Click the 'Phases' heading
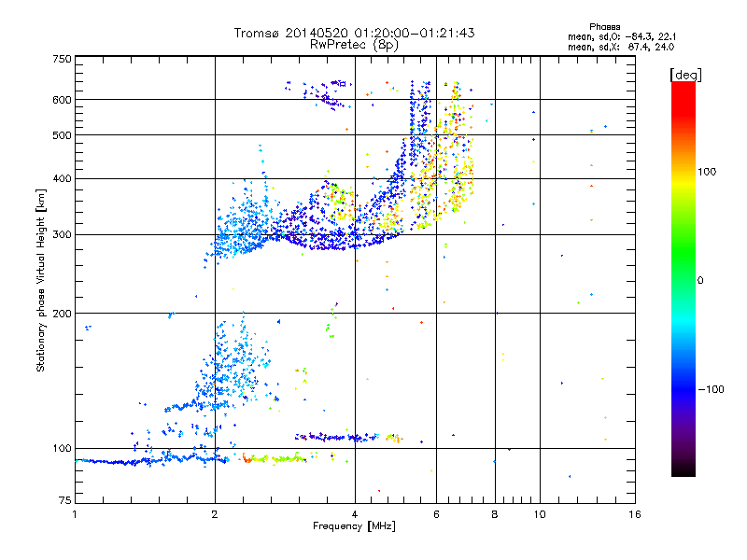Screen dimensions: 747x560 click(x=604, y=27)
